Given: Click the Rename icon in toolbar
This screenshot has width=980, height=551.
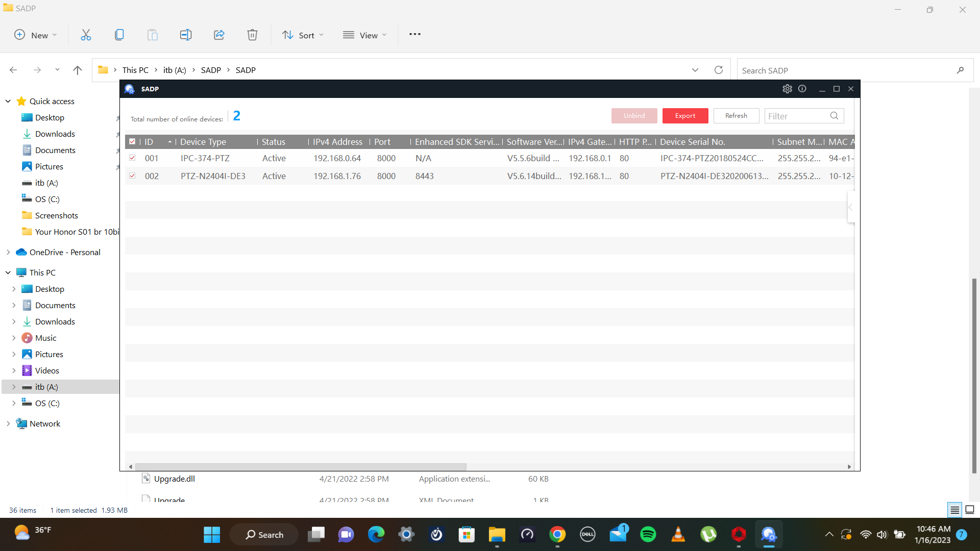Looking at the screenshot, I should click(x=185, y=35).
